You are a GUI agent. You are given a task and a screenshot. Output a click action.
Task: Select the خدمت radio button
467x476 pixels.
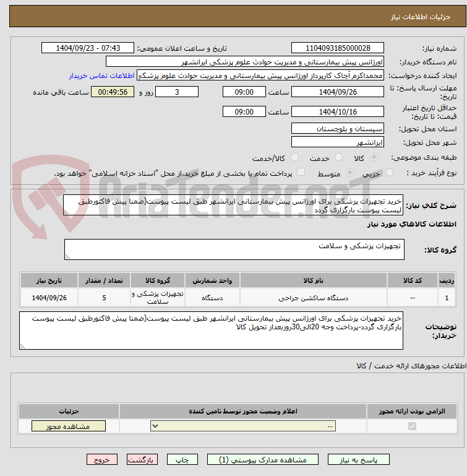338,157
